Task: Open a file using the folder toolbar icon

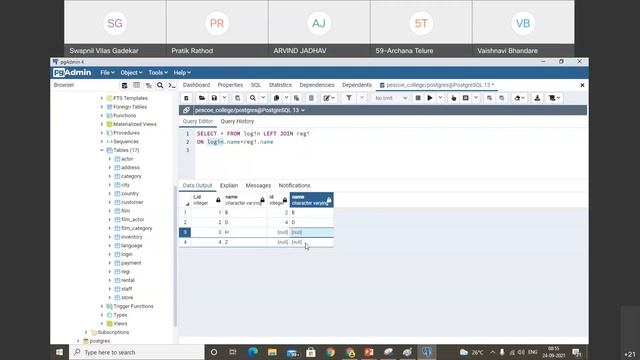Action: click(201, 98)
